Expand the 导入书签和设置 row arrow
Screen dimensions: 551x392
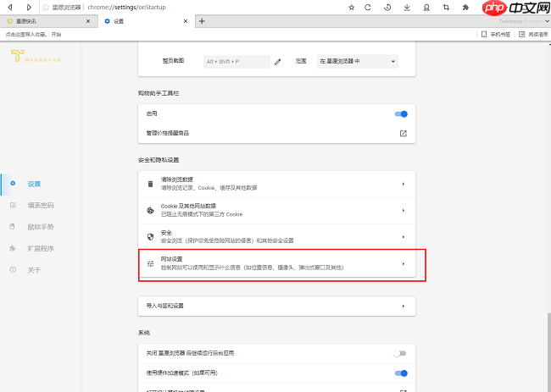pyautogui.click(x=404, y=306)
